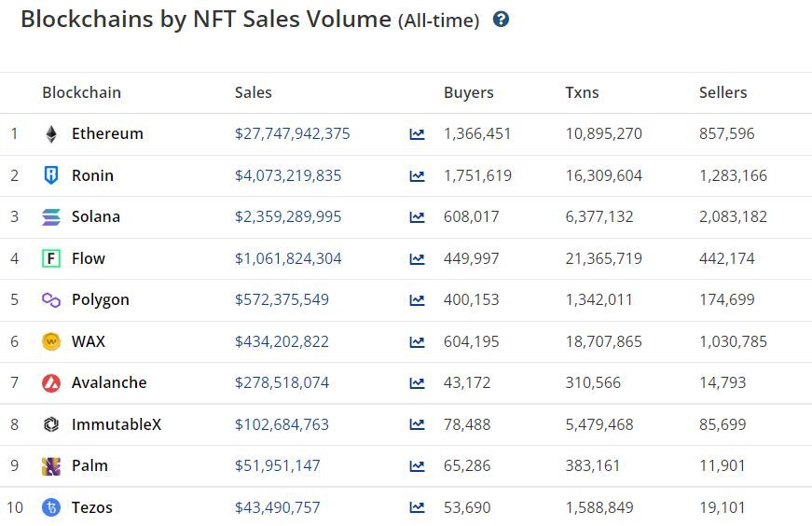Sort table by Txns header
The width and height of the screenshot is (812, 526).
(x=582, y=92)
